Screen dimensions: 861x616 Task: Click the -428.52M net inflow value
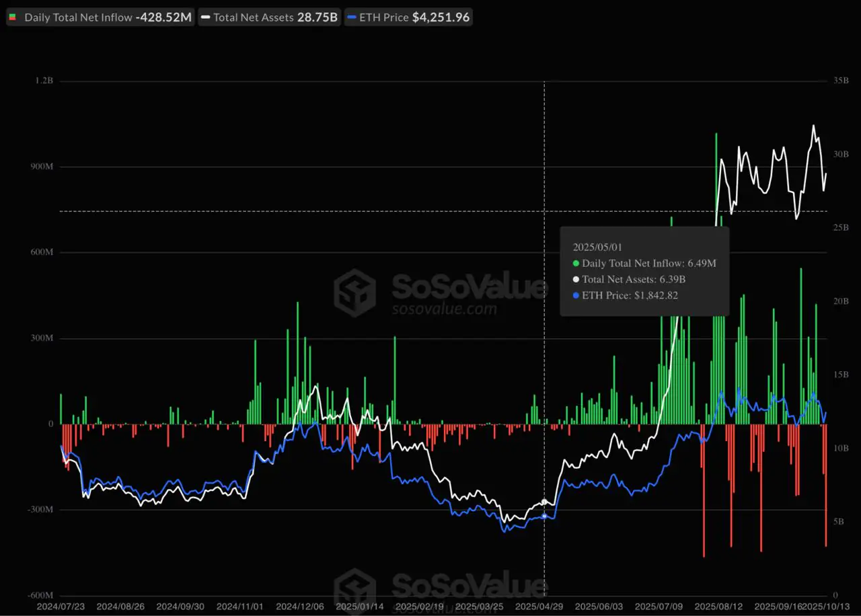tap(163, 17)
